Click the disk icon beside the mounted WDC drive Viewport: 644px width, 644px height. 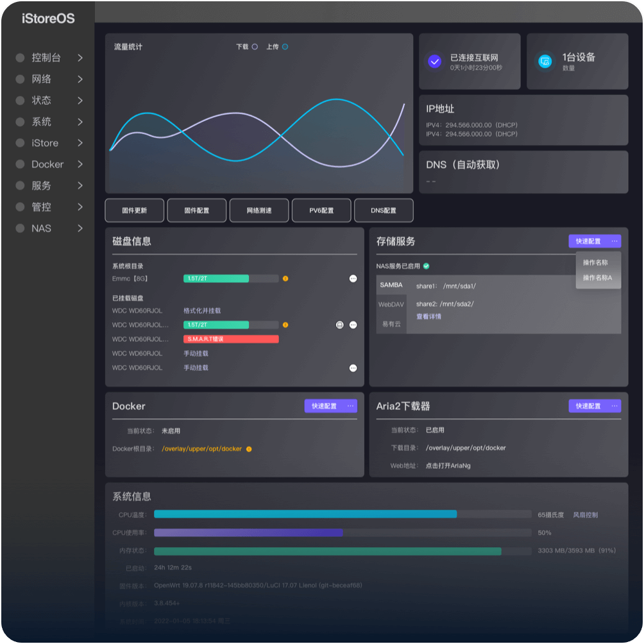coord(340,325)
